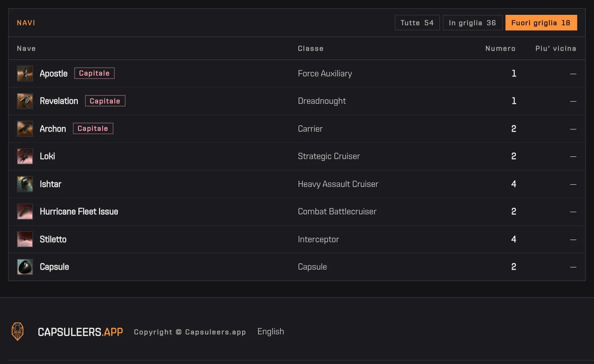Click the Carrier class cell
Screen dimensions: 594x364
click(310, 129)
